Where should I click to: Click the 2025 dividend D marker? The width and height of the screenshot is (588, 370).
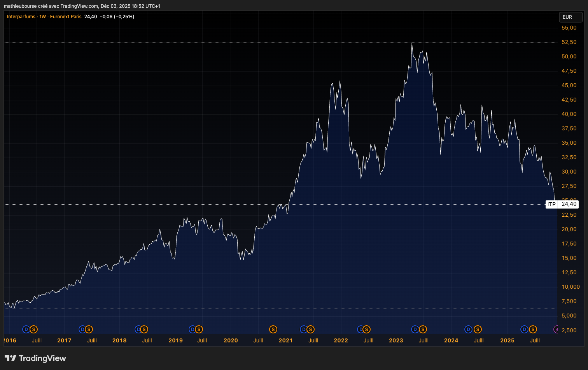click(x=524, y=330)
